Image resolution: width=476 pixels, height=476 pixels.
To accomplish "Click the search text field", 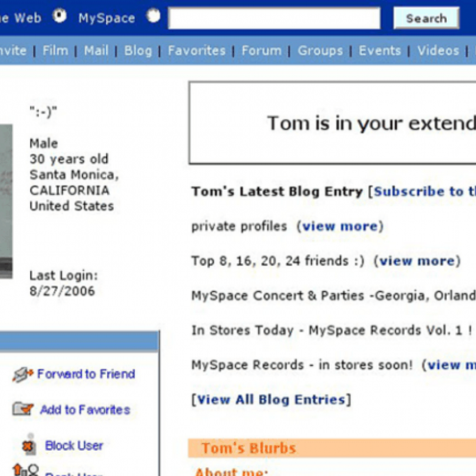I will click(274, 18).
